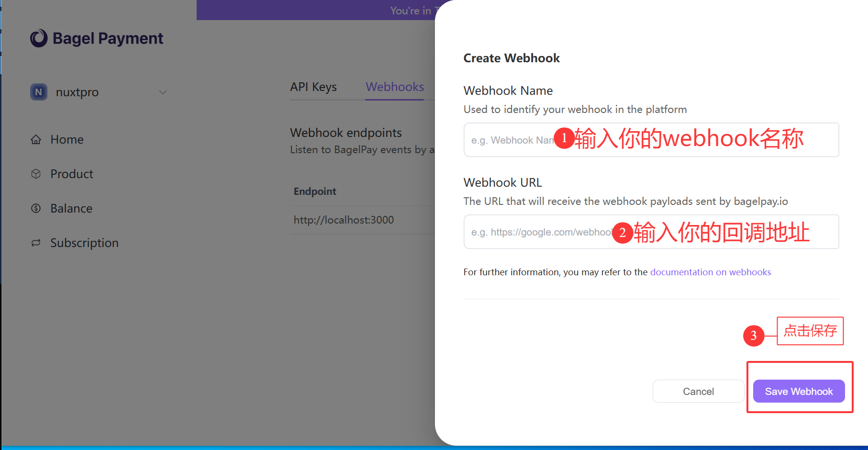Click the Save Webhook button
Image resolution: width=868 pixels, height=450 pixels.
pos(798,391)
